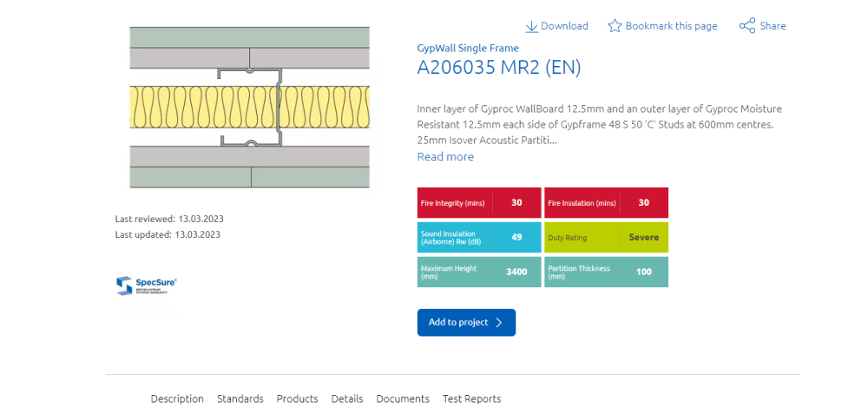Screen dimensions: 868x414
Task: Click the Bookmark this page link
Action: coord(672,26)
